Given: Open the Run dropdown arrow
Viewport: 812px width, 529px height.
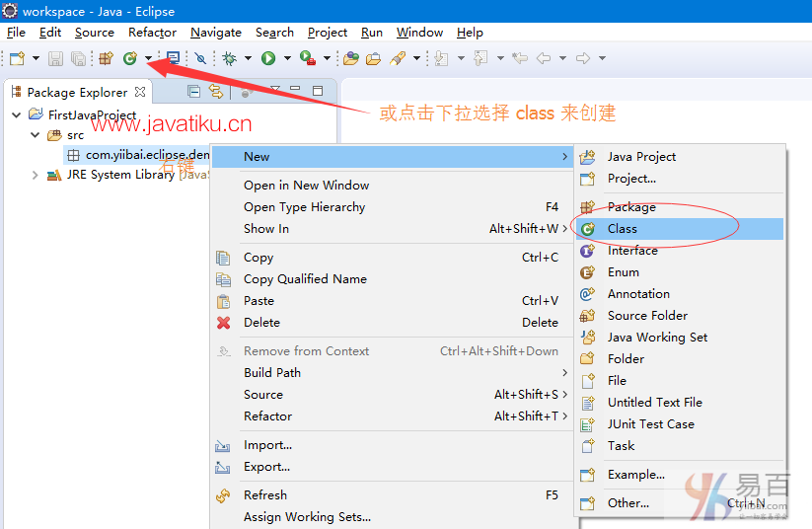Looking at the screenshot, I should pos(287,58).
